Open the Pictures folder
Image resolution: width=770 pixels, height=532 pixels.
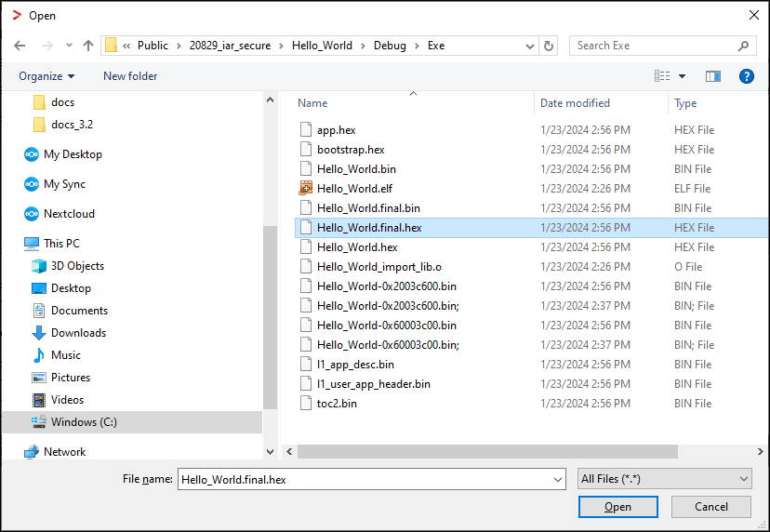60,378
